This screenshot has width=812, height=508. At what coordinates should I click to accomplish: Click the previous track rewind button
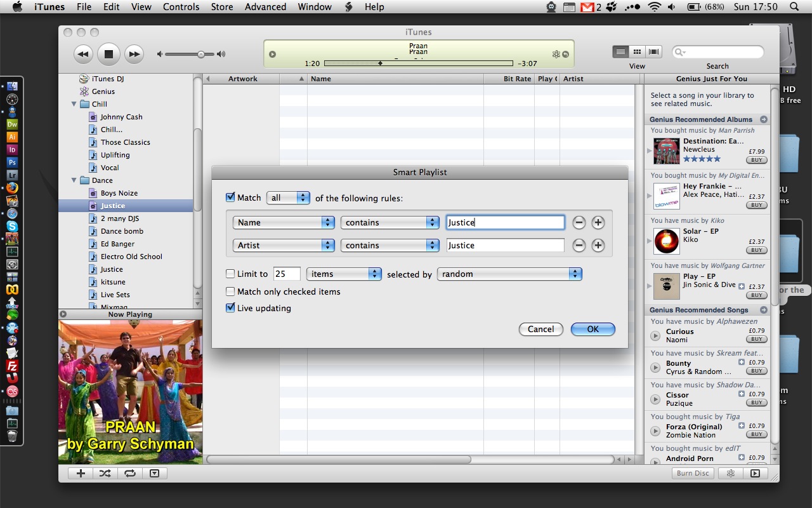[83, 54]
